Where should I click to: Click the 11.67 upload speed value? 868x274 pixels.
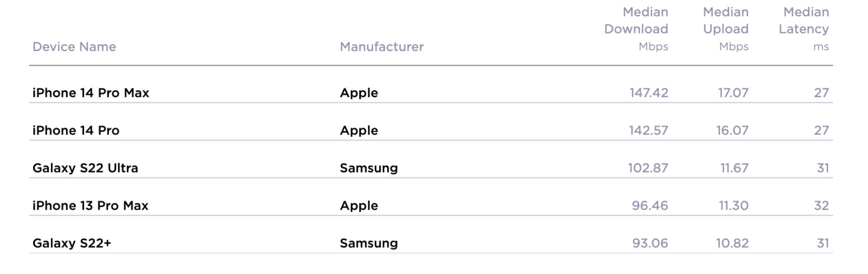coord(734,168)
